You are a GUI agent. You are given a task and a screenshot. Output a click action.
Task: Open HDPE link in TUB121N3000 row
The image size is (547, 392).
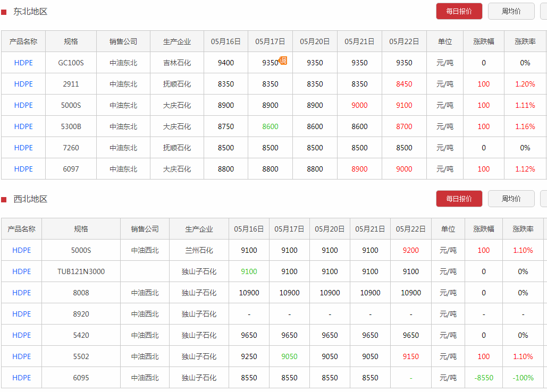(22, 271)
